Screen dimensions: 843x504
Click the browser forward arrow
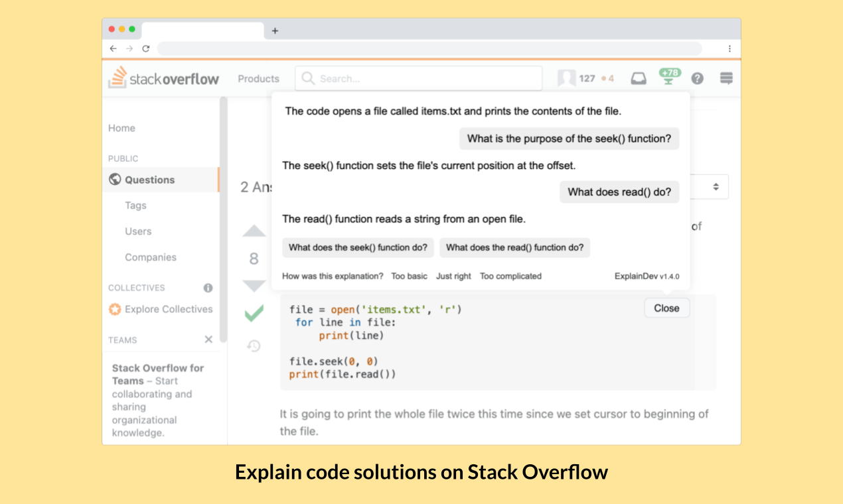[129, 48]
